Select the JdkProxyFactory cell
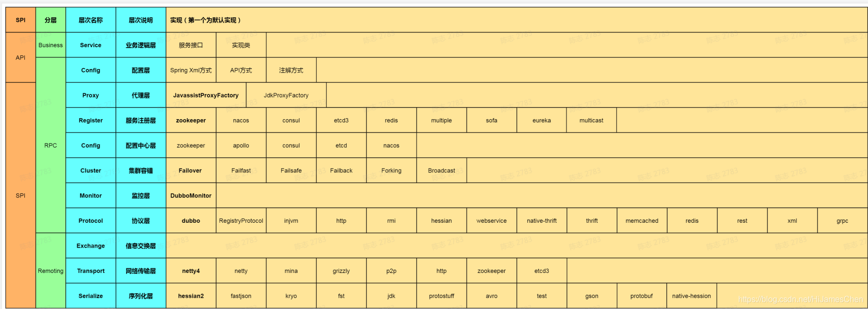Screen dimensions: 868x309 [x=286, y=95]
